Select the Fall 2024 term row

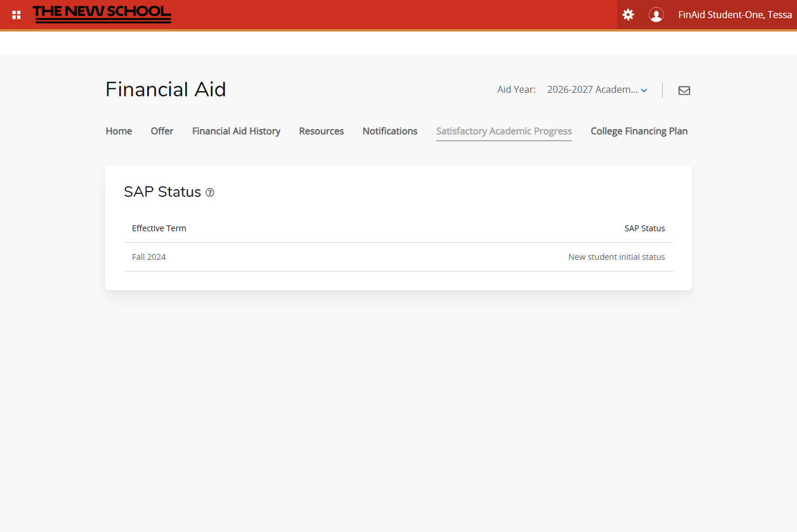pos(149,257)
